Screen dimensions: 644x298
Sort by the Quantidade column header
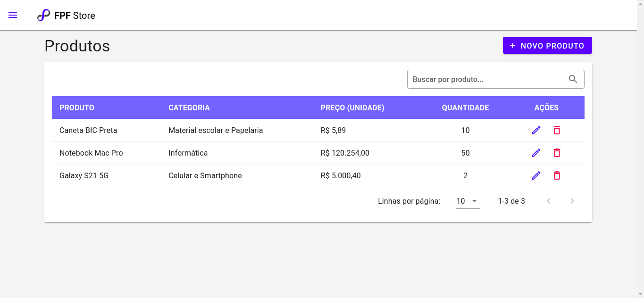tap(465, 108)
